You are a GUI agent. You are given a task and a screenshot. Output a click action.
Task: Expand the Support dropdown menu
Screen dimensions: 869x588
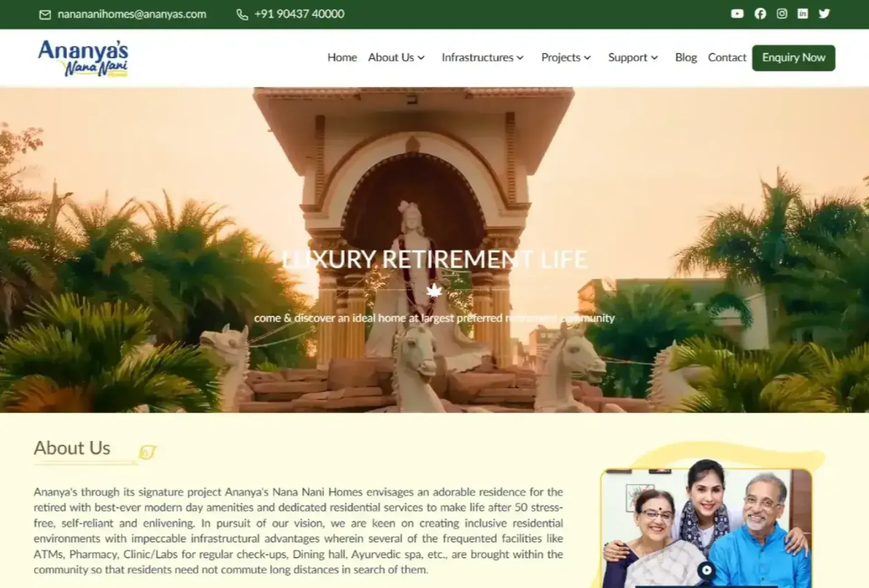(632, 58)
